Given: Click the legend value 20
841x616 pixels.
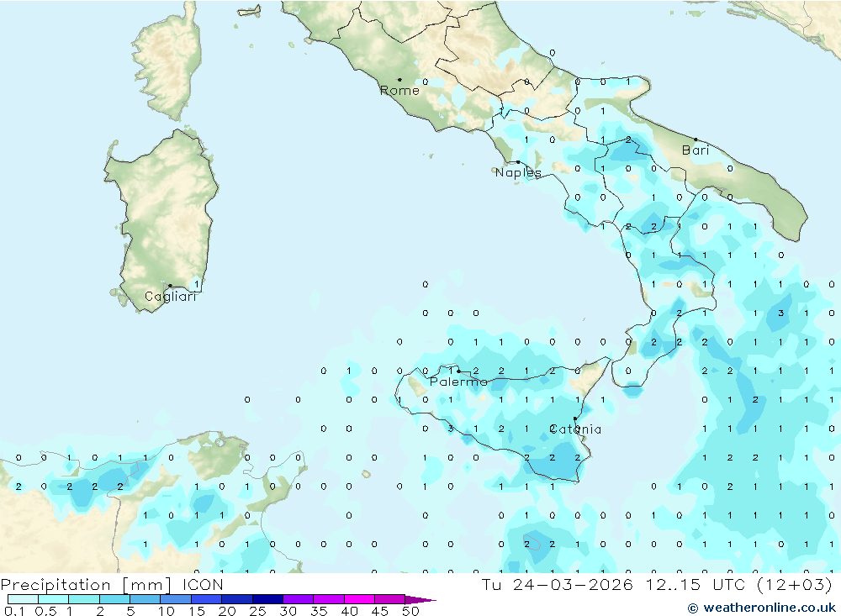Looking at the screenshot, I should [x=227, y=611].
